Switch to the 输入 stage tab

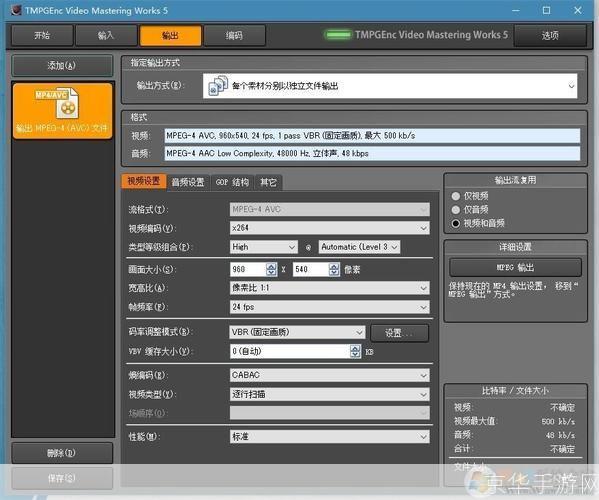(x=106, y=36)
